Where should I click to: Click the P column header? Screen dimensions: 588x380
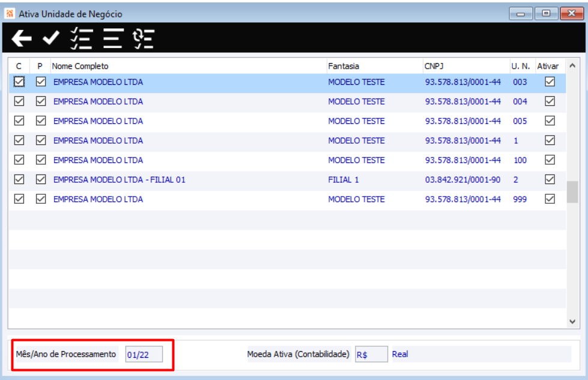click(x=40, y=66)
